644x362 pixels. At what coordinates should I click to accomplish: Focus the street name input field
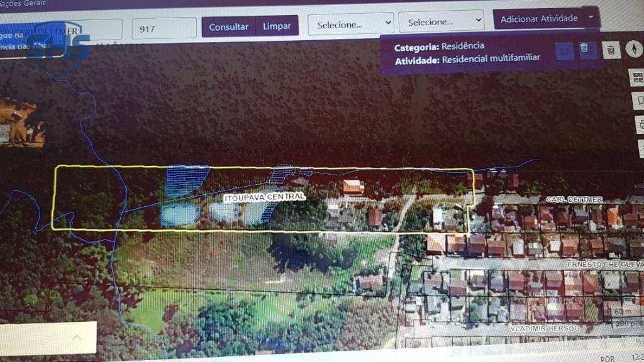pyautogui.click(x=62, y=31)
